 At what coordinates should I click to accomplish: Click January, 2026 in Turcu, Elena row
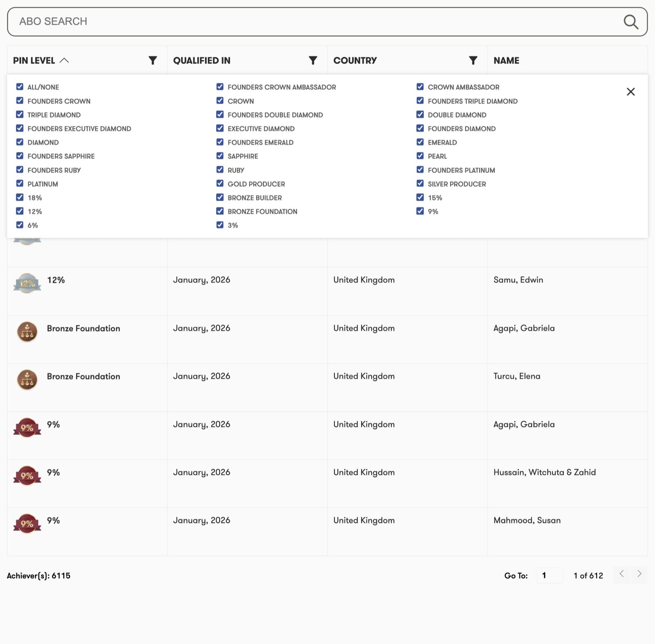(x=201, y=376)
